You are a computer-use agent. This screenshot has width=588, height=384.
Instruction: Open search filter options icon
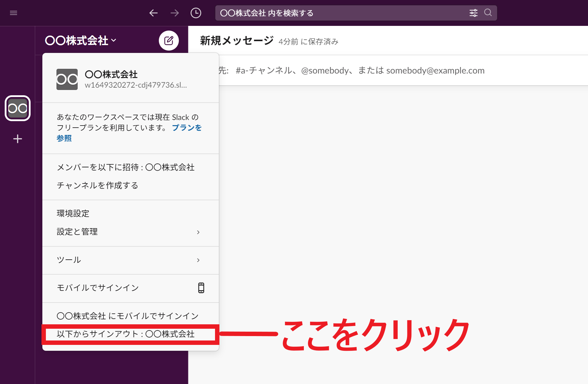click(x=473, y=13)
